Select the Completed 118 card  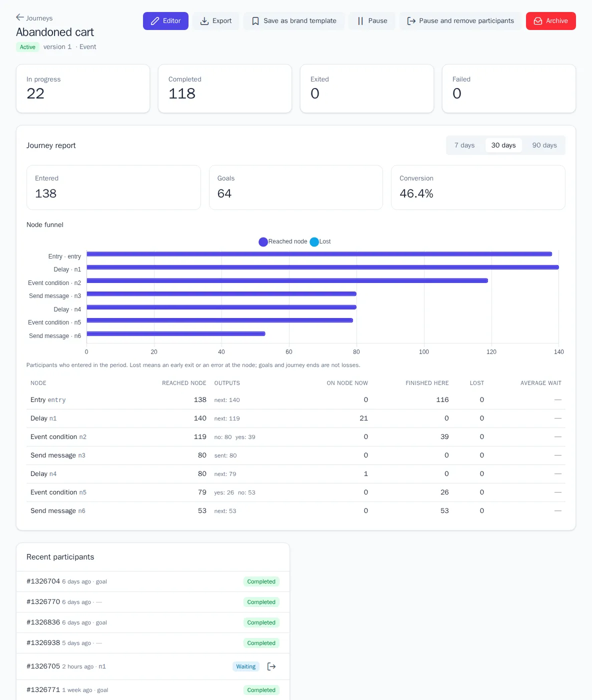click(x=225, y=88)
